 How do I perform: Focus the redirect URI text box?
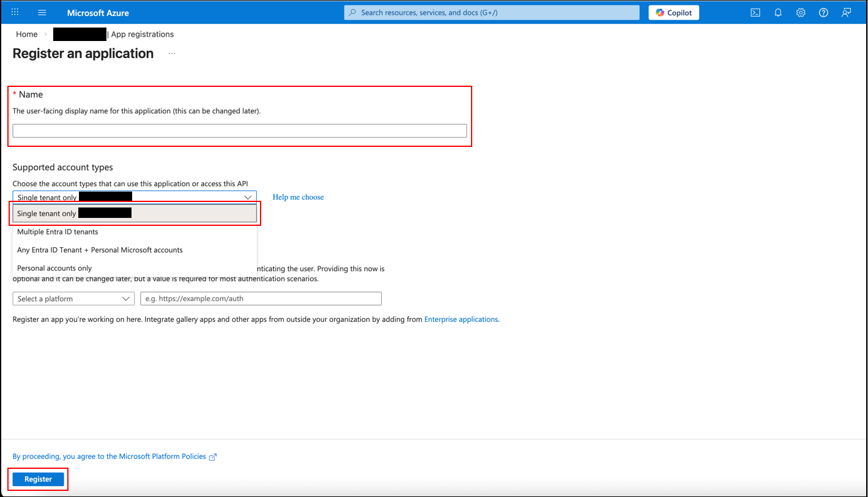coord(261,299)
